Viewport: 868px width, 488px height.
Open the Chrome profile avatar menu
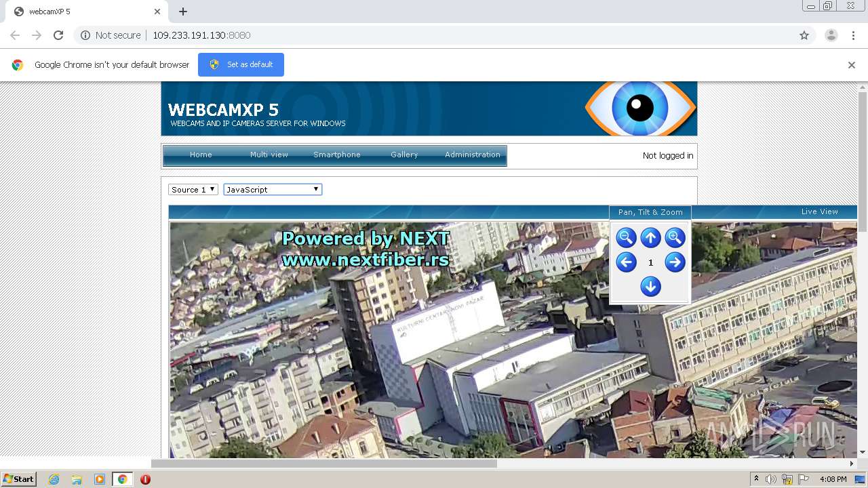tap(831, 35)
